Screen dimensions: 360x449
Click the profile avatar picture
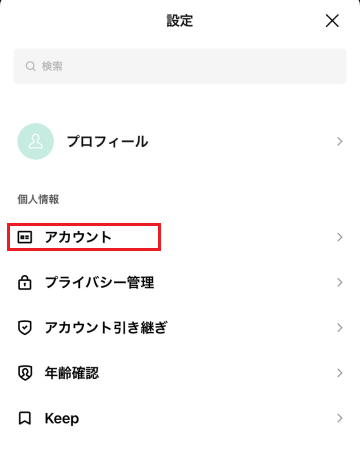[36, 141]
